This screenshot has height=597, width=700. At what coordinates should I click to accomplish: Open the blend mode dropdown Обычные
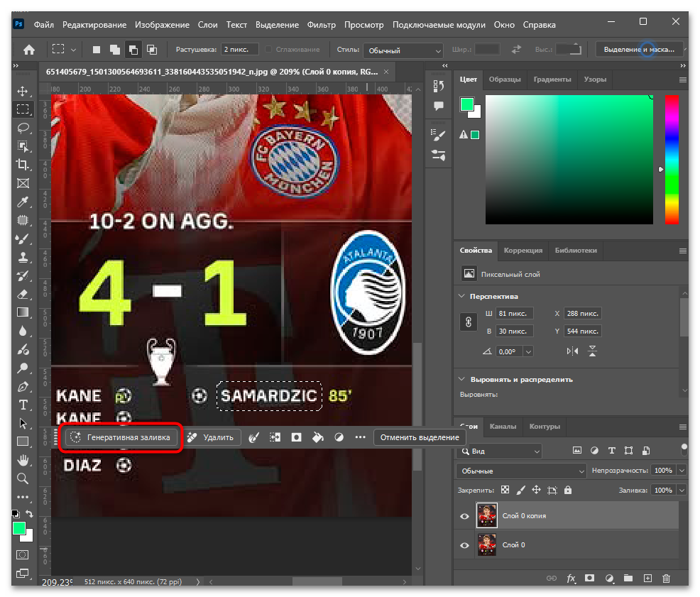click(521, 471)
